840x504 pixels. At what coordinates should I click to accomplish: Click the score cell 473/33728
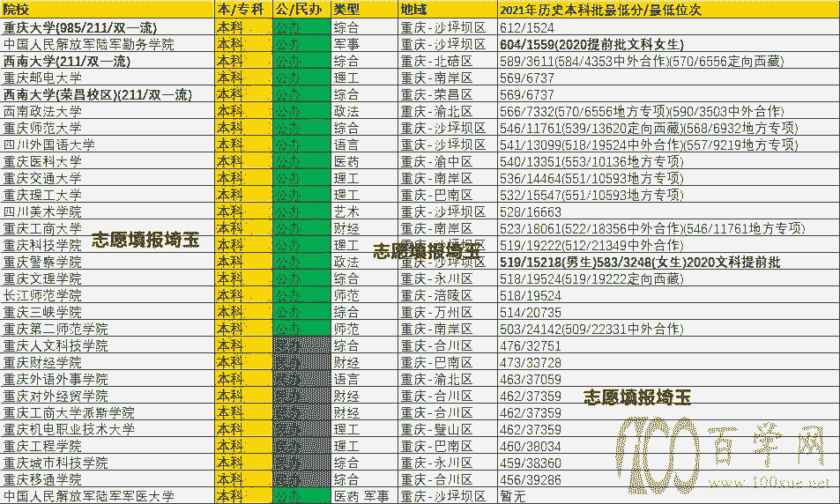point(669,363)
